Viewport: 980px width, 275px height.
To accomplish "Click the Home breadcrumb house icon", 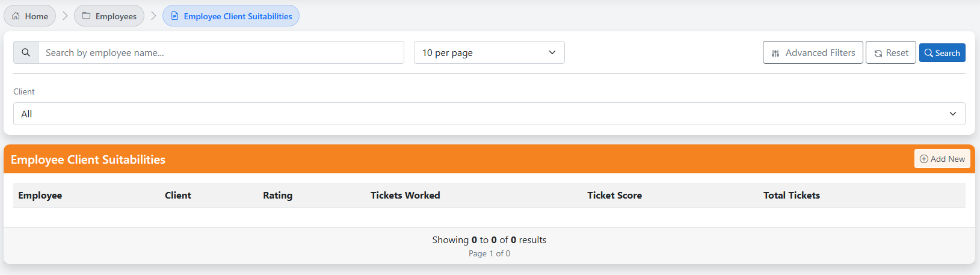I will (x=16, y=16).
